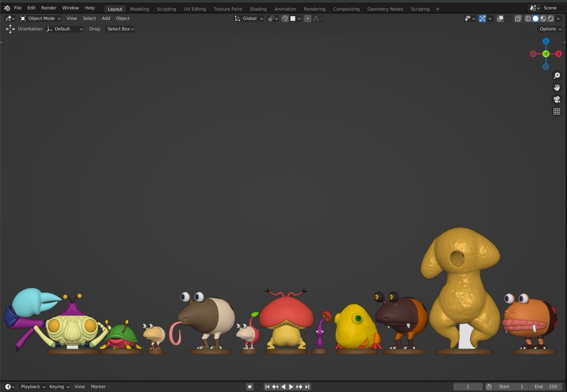Select rendered viewport shading
This screenshot has height=392, width=567.
(x=551, y=19)
